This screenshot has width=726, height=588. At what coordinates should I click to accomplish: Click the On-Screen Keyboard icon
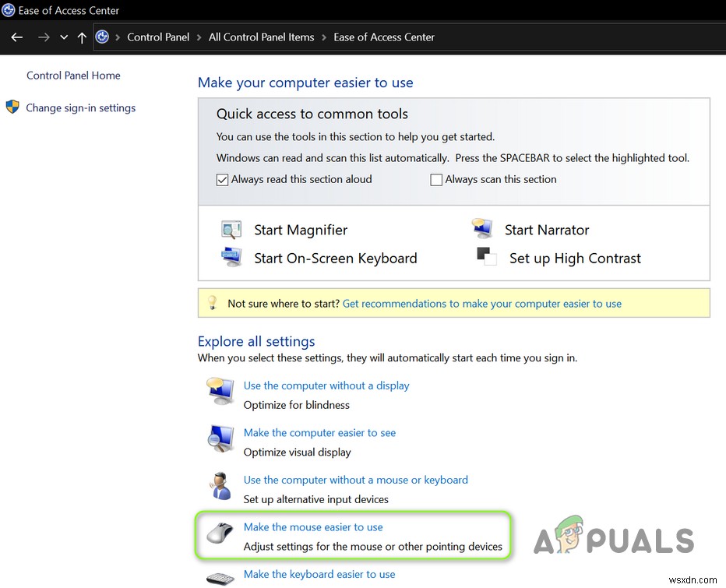[x=231, y=257]
